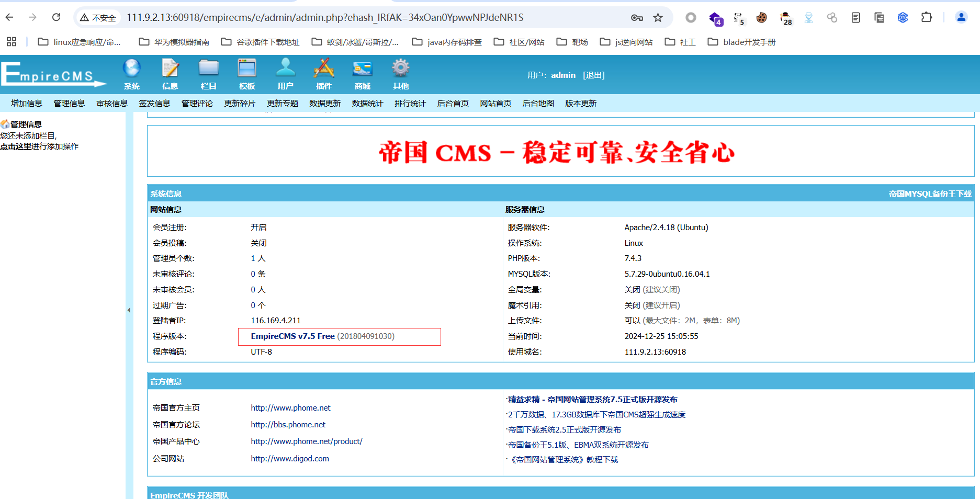This screenshot has height=499, width=980.
Task: Open saved password key icon
Action: point(637,18)
